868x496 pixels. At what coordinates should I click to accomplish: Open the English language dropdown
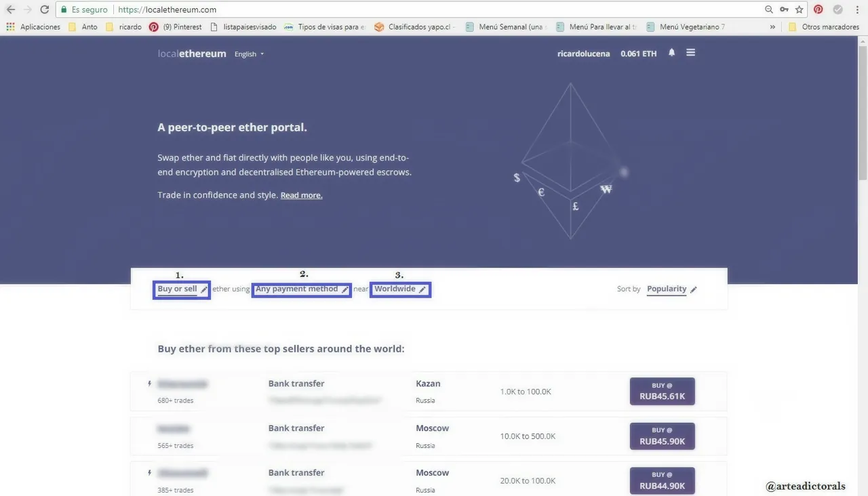click(x=249, y=54)
